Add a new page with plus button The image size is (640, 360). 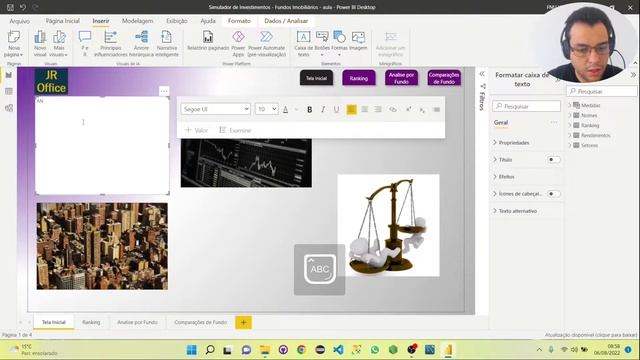point(244,322)
